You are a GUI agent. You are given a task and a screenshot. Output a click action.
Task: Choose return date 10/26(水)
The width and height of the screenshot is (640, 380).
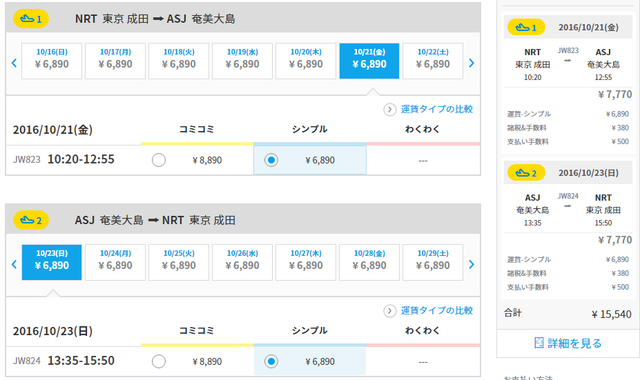(x=242, y=262)
